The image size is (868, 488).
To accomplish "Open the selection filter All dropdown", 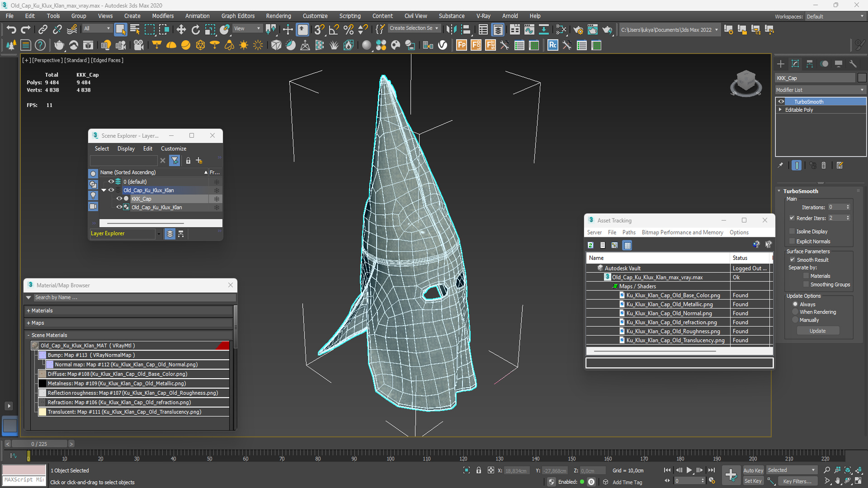I will click(97, 28).
